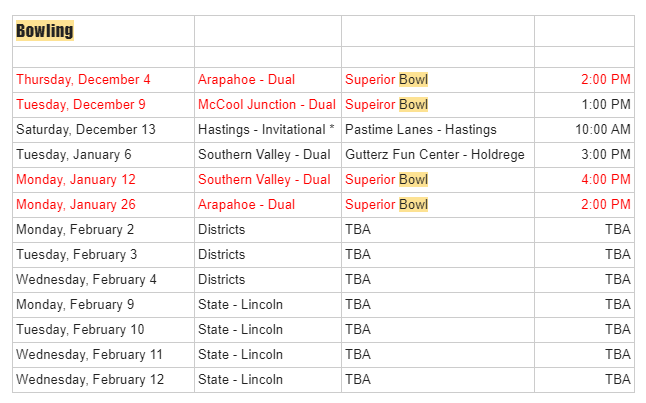Viewport: 646px width, 403px height.
Task: Click the 4:00 PM time cell
Action: (x=606, y=180)
